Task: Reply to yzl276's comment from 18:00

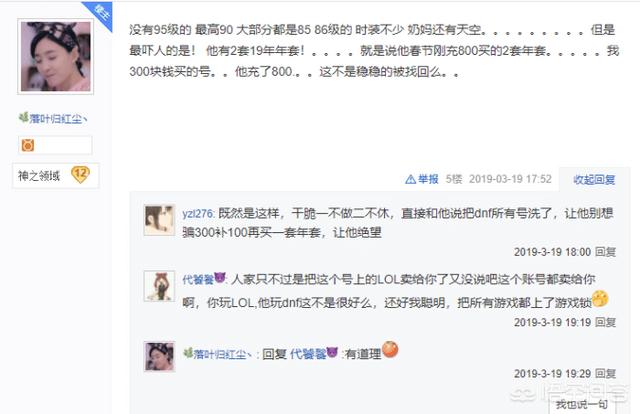Action: pos(605,252)
